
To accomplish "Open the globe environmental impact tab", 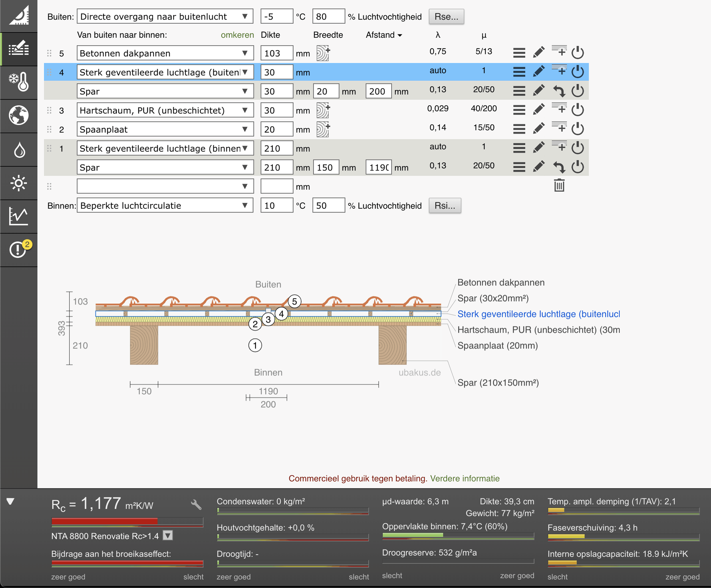I will [19, 115].
